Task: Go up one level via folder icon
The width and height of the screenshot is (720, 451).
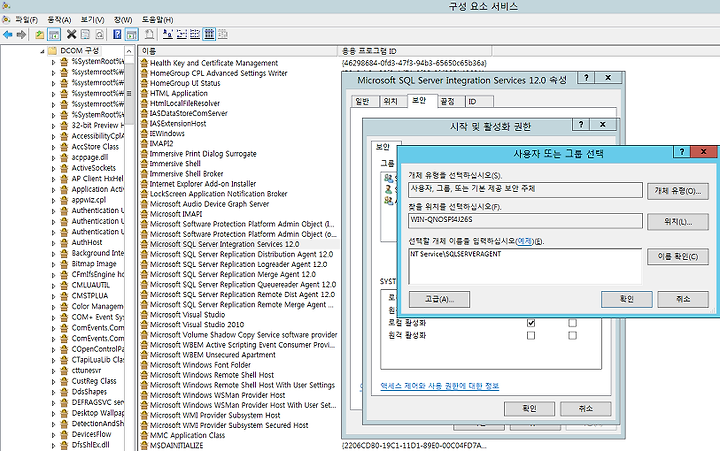Action: tap(40, 34)
